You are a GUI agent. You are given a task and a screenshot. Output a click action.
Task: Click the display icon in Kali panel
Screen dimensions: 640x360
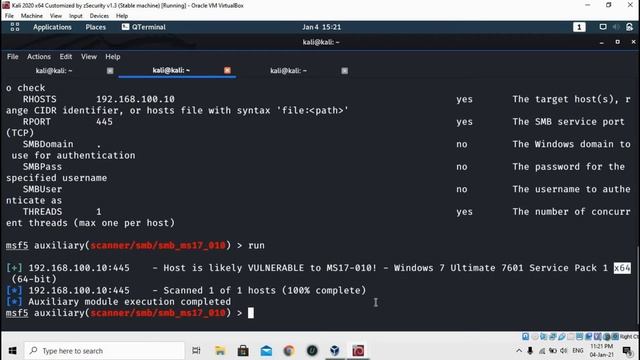click(x=602, y=27)
